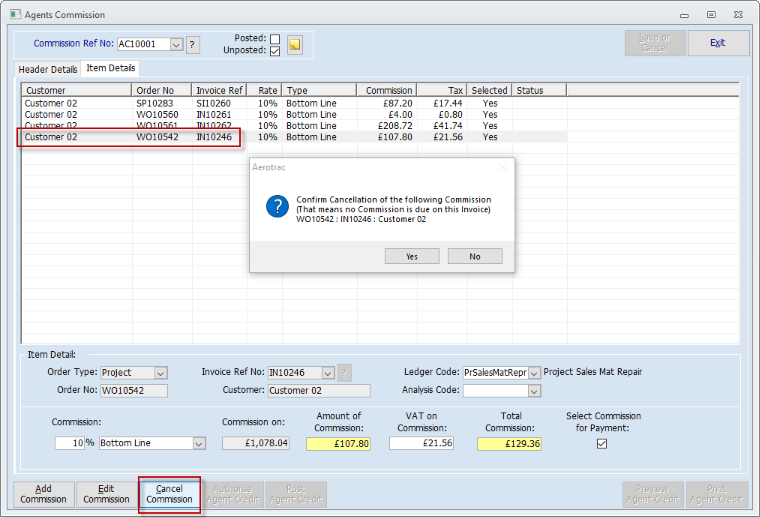This screenshot has height=518, width=760.
Task: Close the Aerotrac dialog
Action: pyautogui.click(x=503, y=167)
